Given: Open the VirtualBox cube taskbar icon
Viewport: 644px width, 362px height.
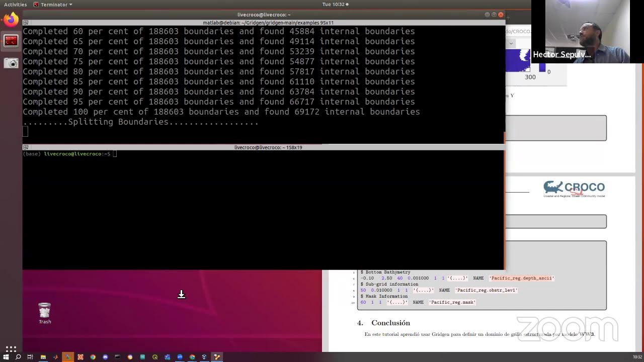Looking at the screenshot, I should [x=204, y=357].
